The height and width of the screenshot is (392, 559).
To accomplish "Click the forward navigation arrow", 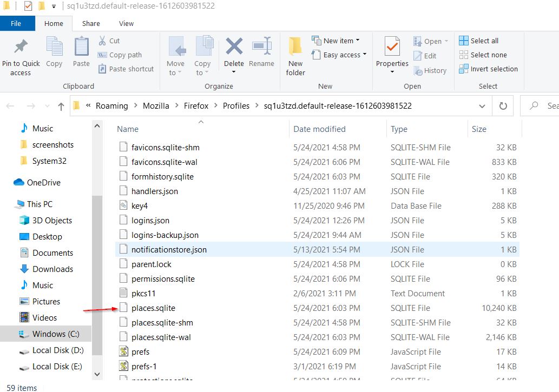I will click(x=31, y=106).
